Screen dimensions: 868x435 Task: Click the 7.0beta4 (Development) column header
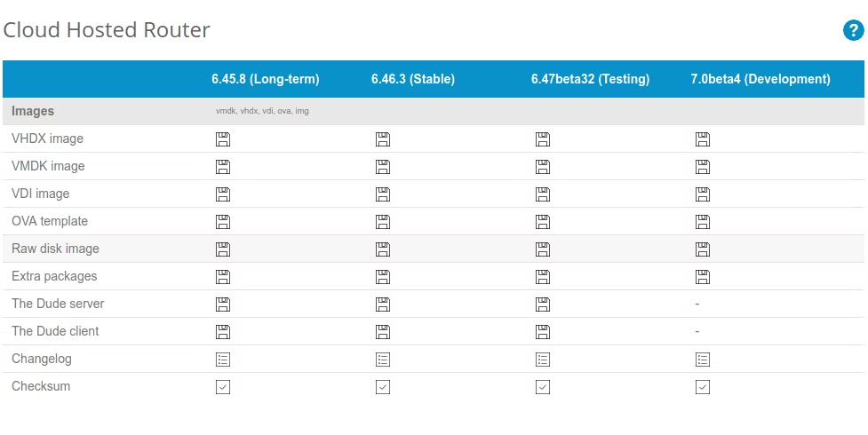[760, 79]
